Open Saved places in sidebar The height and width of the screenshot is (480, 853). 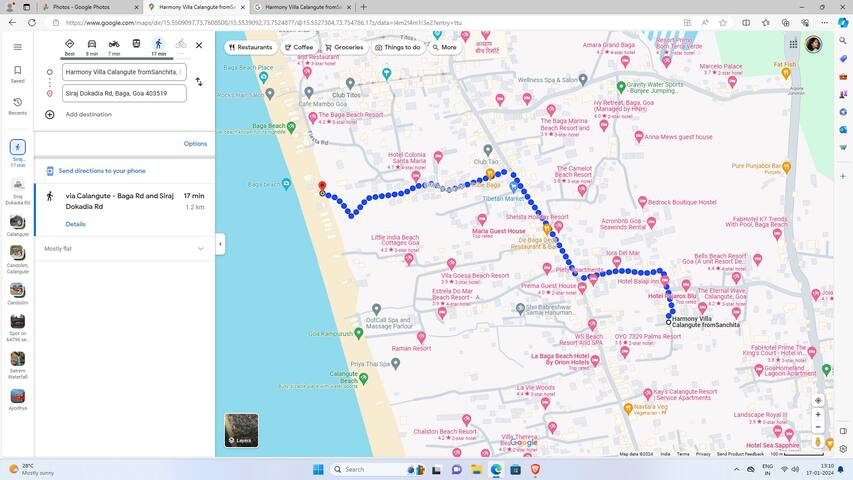pyautogui.click(x=17, y=74)
